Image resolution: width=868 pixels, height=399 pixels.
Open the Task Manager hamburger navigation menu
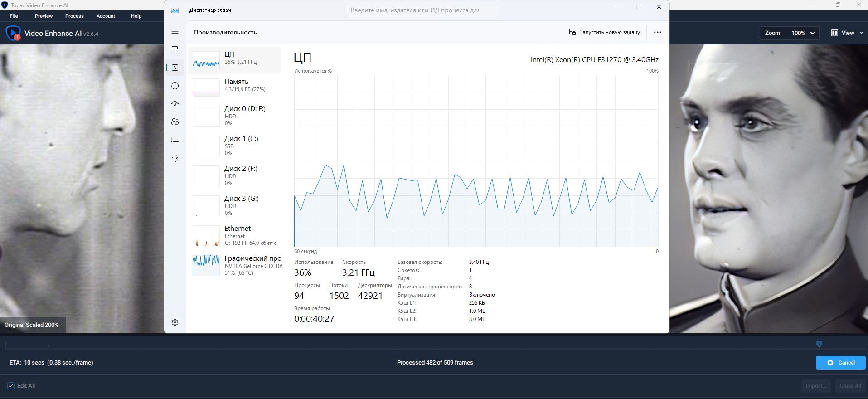pos(175,31)
